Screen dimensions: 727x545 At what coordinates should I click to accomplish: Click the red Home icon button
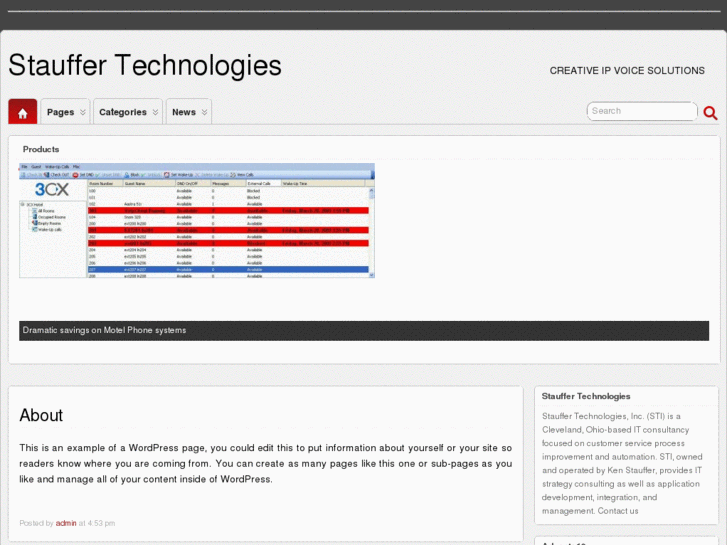tap(22, 112)
